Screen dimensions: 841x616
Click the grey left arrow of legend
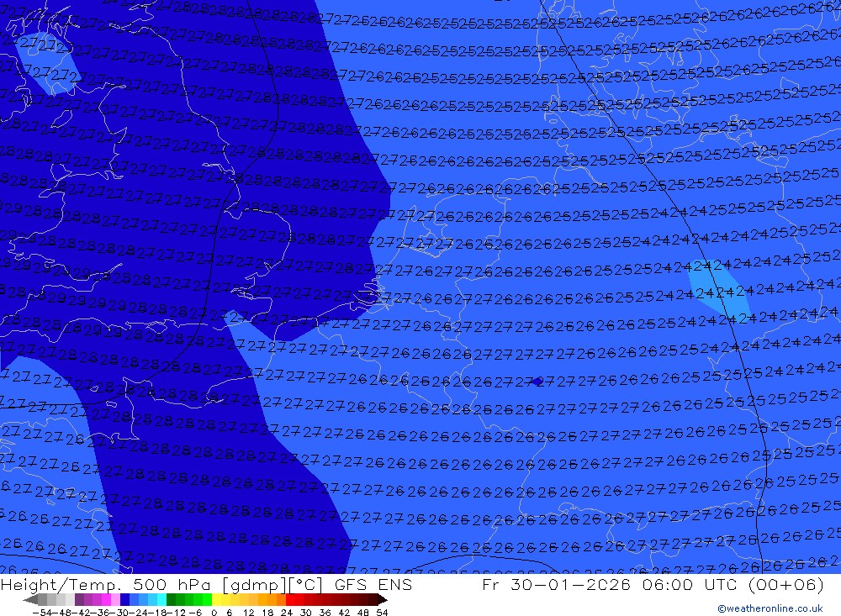tap(30, 600)
